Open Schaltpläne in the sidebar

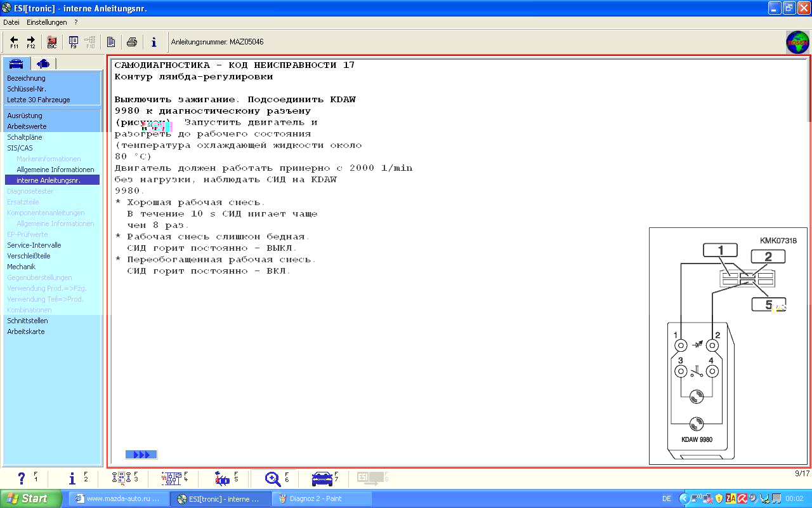coord(24,137)
